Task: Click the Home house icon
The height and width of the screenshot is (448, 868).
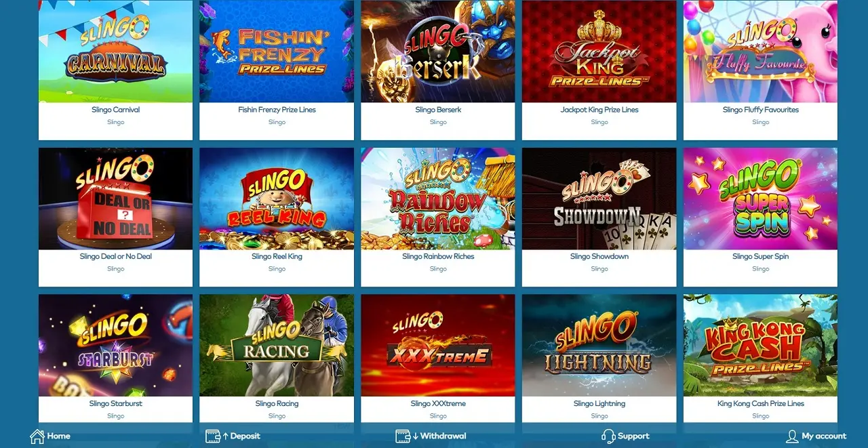Action: 37,436
